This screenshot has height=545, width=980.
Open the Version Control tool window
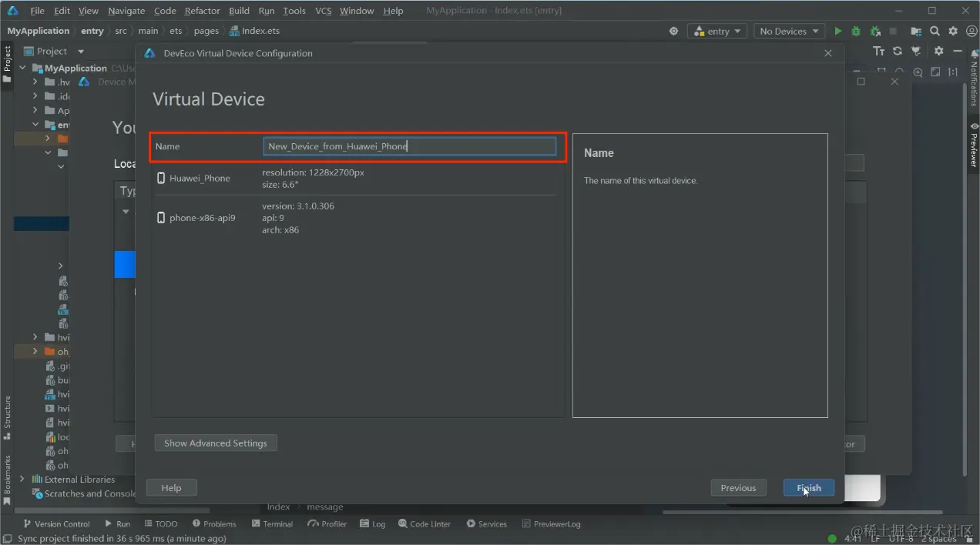[56, 524]
